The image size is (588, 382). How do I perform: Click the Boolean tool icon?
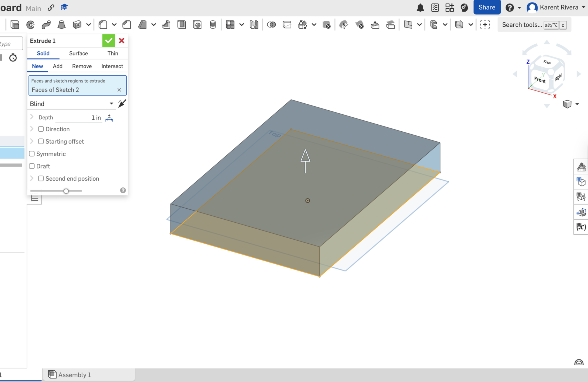tap(271, 25)
